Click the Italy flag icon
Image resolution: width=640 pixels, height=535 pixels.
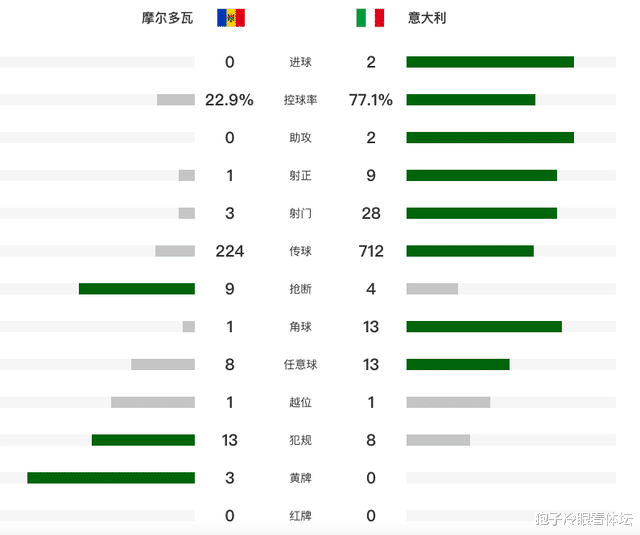pos(370,18)
